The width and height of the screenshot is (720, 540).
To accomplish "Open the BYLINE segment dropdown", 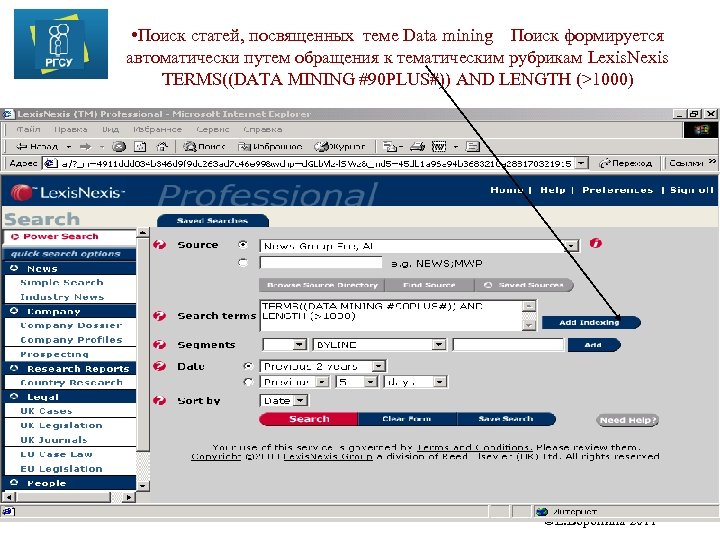I will (x=439, y=345).
